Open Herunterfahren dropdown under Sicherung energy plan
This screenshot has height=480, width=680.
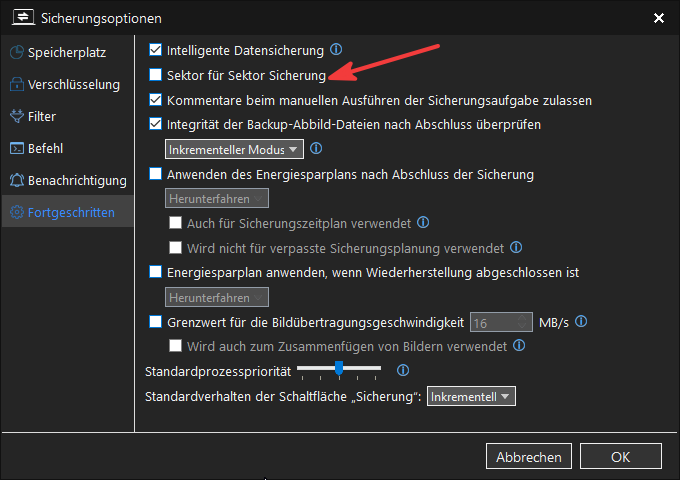(217, 199)
